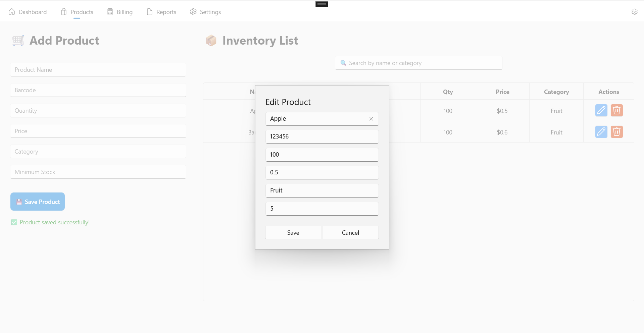Select the quantity field showing 100 in dialog
The height and width of the screenshot is (333, 644).
(322, 155)
